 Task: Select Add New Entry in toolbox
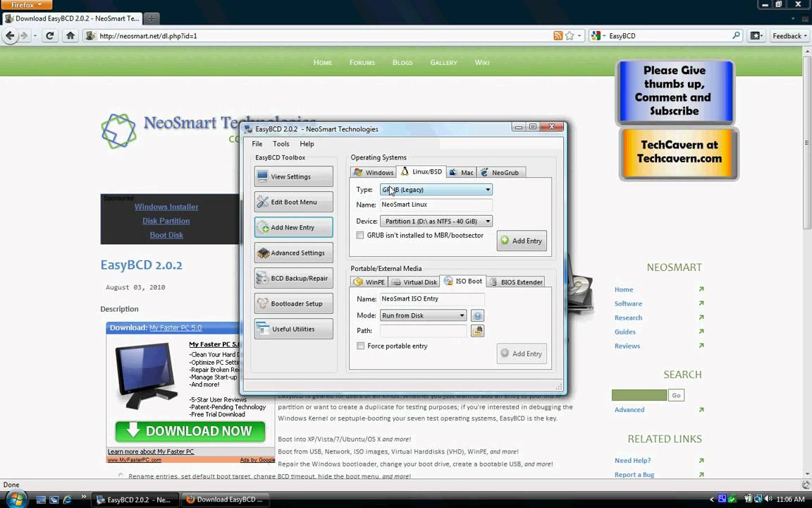click(293, 227)
